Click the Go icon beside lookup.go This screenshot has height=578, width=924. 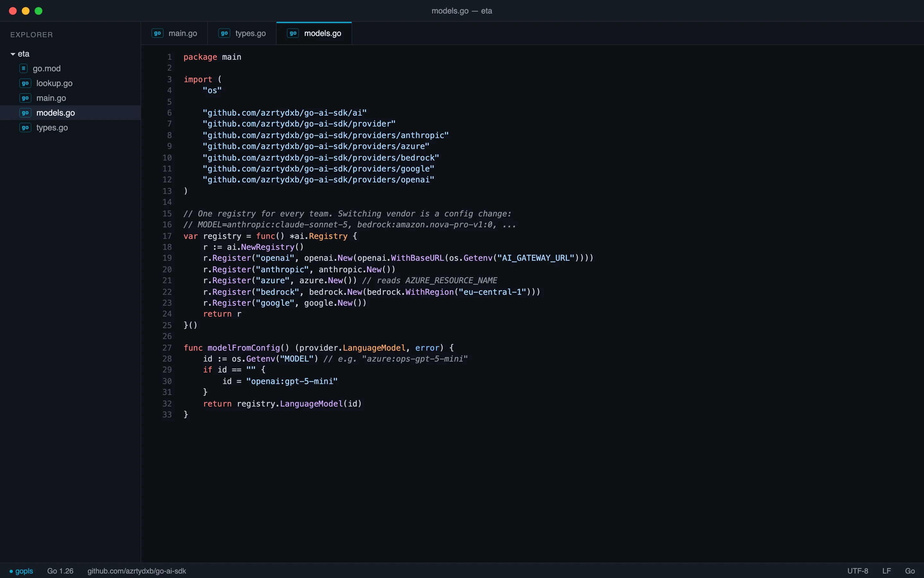25,83
